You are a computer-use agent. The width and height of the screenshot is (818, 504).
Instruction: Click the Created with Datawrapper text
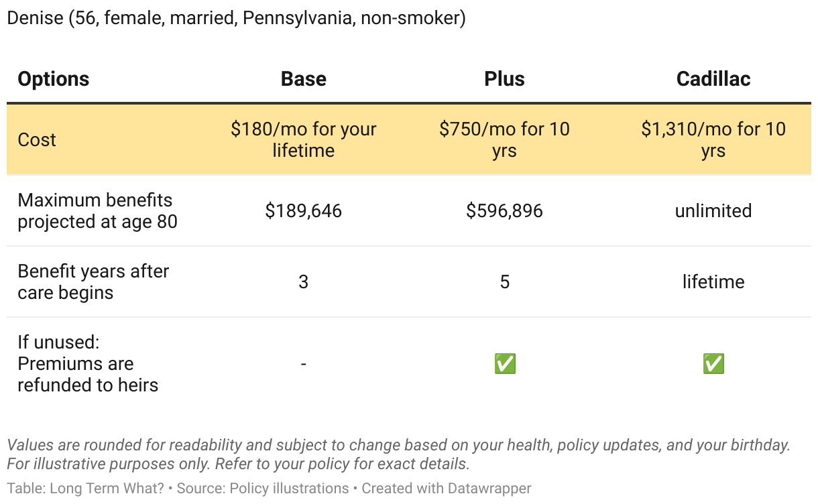pos(446,489)
